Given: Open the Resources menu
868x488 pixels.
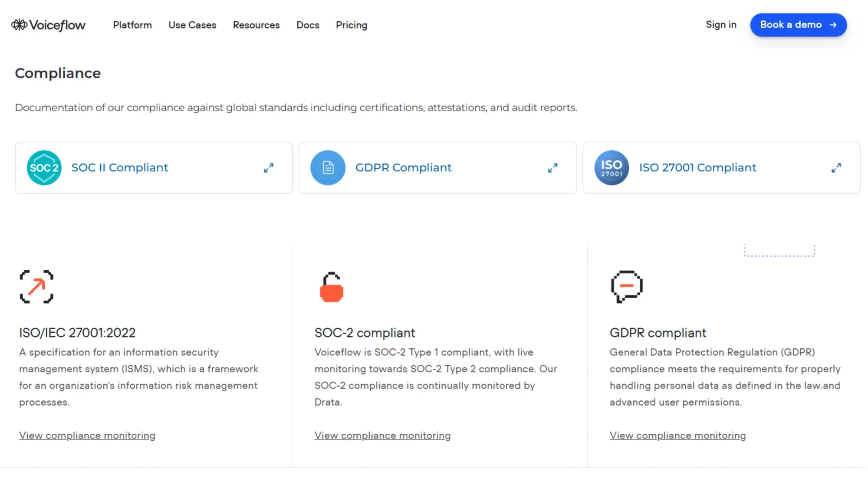Looking at the screenshot, I should 256,25.
